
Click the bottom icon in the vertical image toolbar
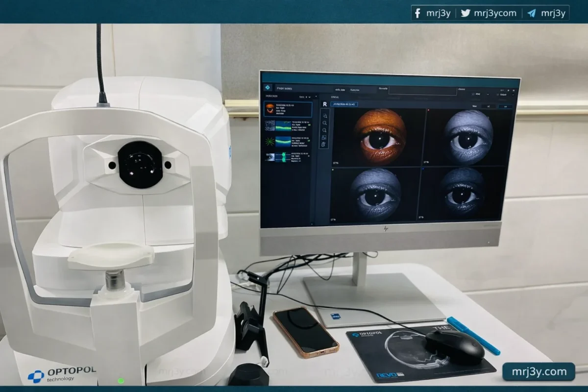tap(324, 145)
